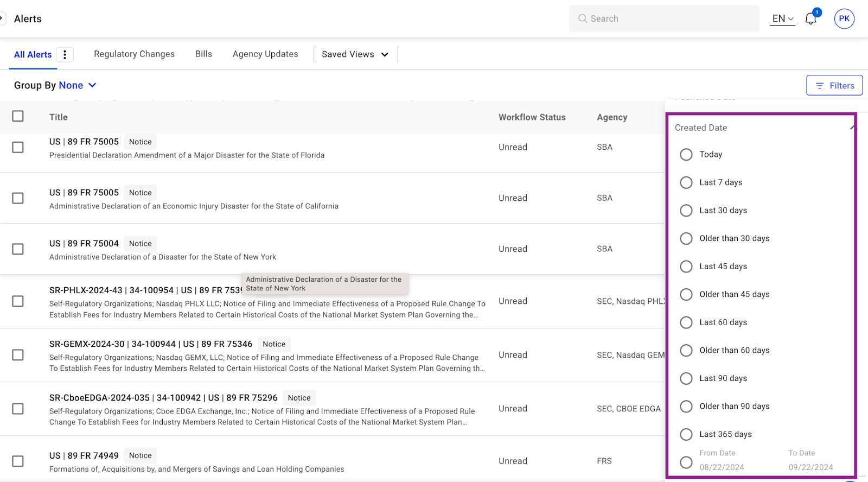Tick the select-all checkbox in header
This screenshot has width=868, height=482.
coord(18,116)
